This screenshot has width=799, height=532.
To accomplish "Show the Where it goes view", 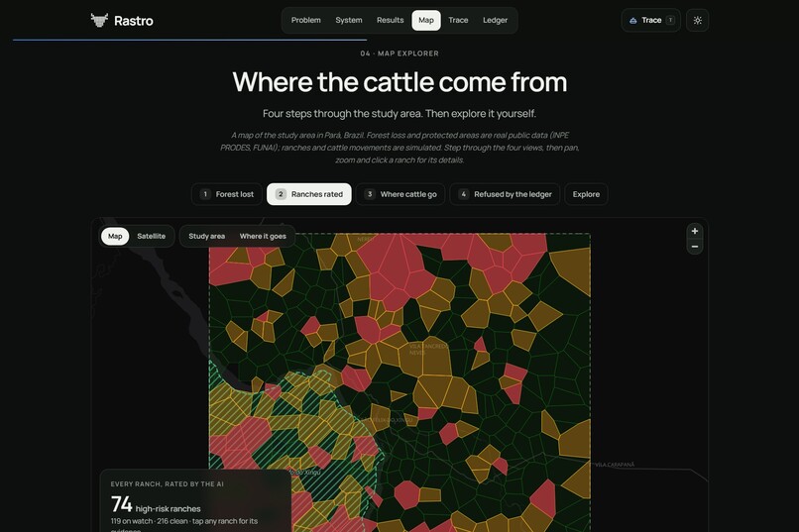I will 263,236.
